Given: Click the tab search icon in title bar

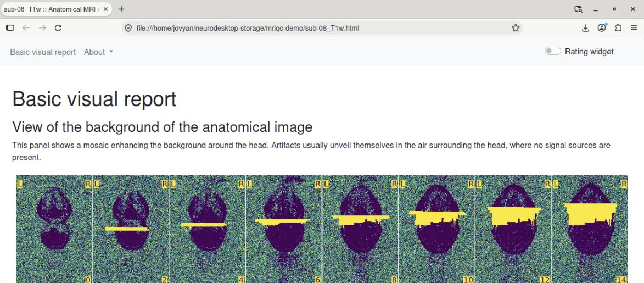Looking at the screenshot, I should (x=578, y=9).
